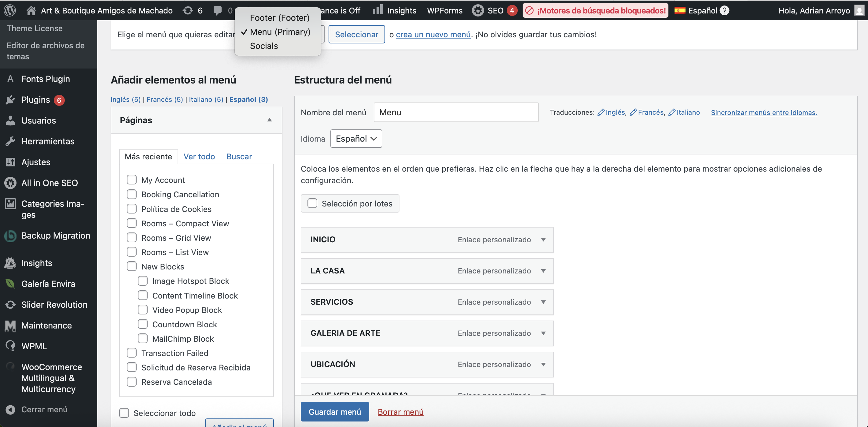Image resolution: width=868 pixels, height=427 pixels.
Task: Click crea un nuevo menú link
Action: (x=433, y=34)
